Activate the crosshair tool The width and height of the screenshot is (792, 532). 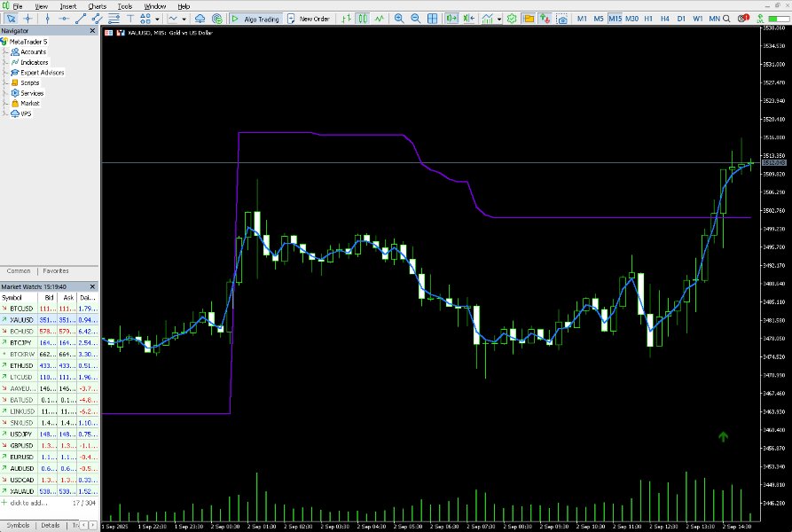(x=27, y=19)
